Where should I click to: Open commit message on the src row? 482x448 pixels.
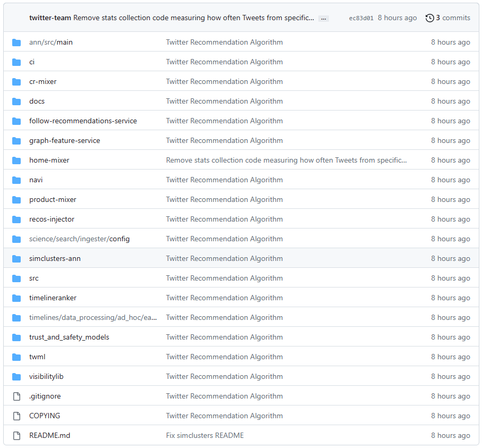[224, 278]
